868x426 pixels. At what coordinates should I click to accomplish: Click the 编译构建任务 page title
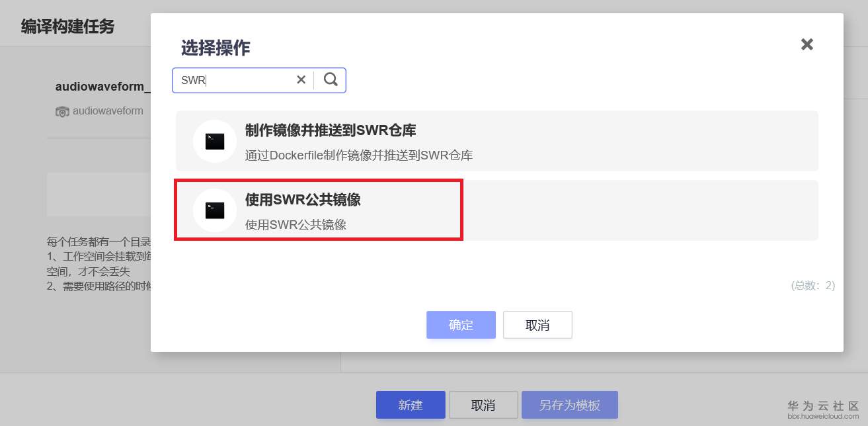(x=67, y=26)
